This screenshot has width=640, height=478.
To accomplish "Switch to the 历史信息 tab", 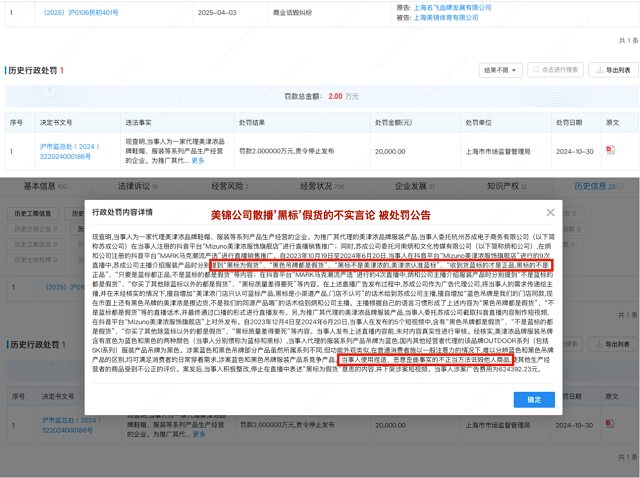I will pos(598,186).
